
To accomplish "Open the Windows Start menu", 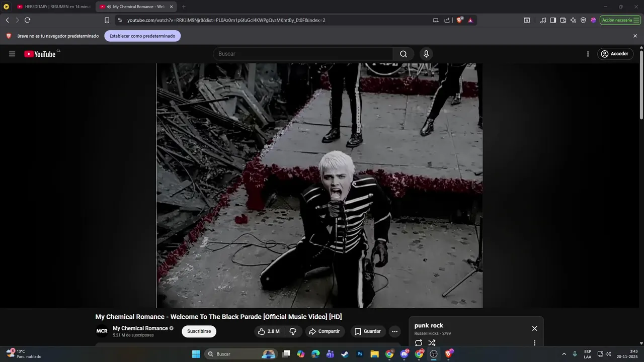I will click(x=196, y=354).
